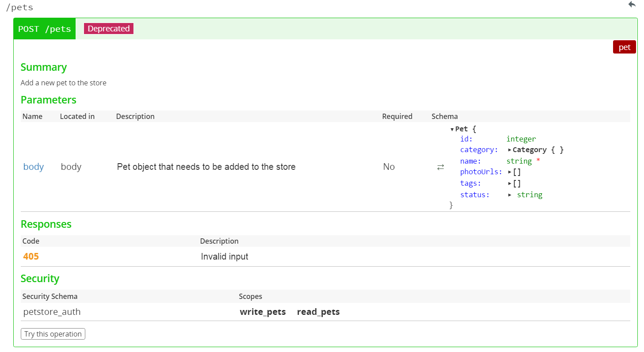Screen dimensions: 644x352
Task: Collapse the Pet schema triangle
Action: click(x=452, y=130)
